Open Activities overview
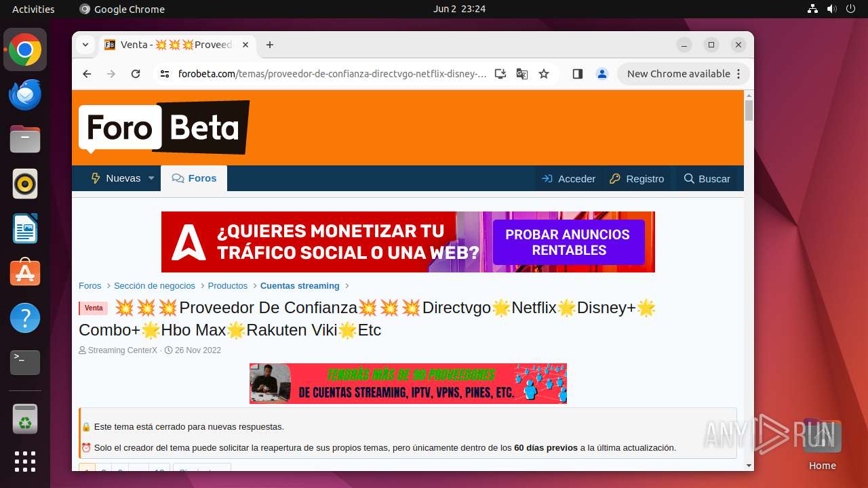868x488 pixels. pos(33,9)
